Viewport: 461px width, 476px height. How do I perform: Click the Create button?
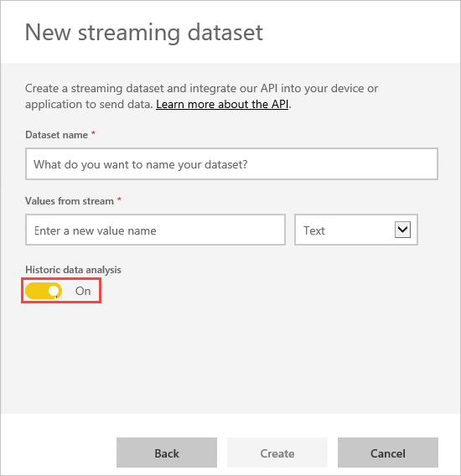[x=277, y=453]
